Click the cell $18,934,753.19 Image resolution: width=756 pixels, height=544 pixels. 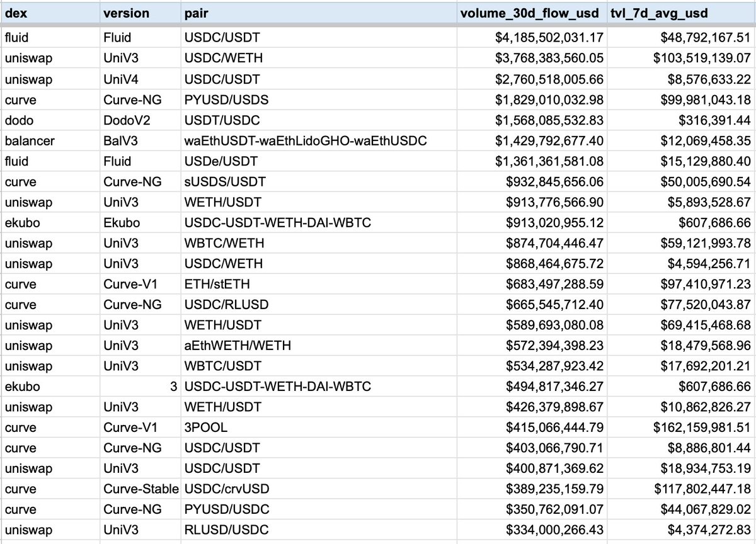coord(682,468)
